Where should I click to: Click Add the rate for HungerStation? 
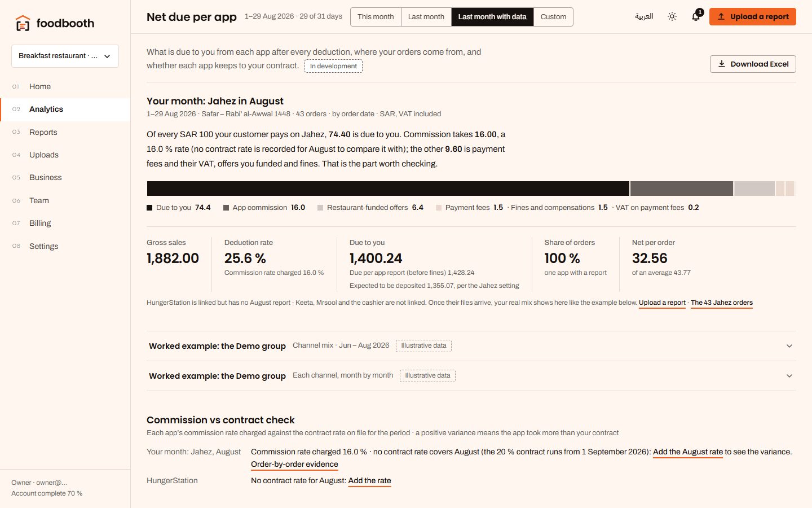click(369, 481)
